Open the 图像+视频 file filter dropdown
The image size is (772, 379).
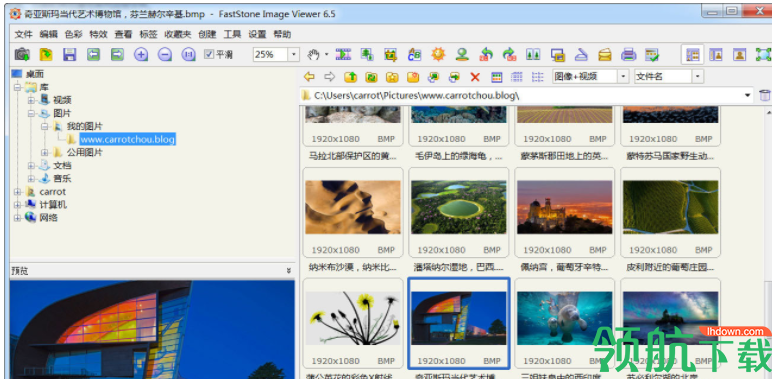(x=623, y=76)
